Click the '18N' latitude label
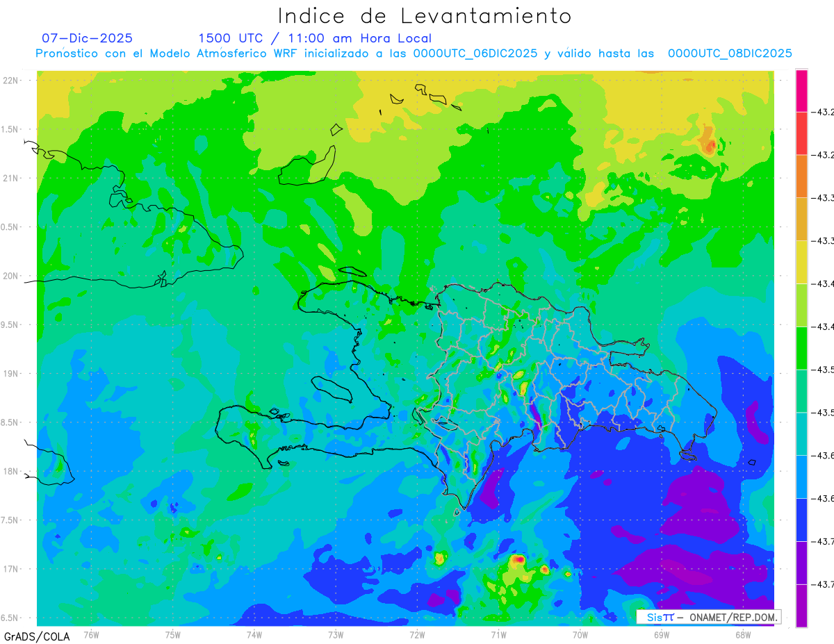Viewport: 834px width, 644px height. tap(12, 471)
